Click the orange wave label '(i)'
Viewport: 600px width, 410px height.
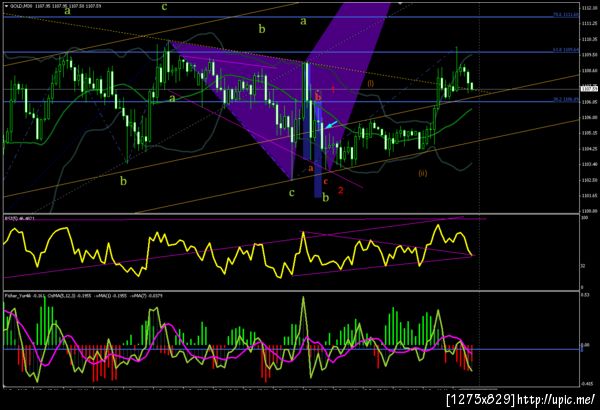click(370, 83)
